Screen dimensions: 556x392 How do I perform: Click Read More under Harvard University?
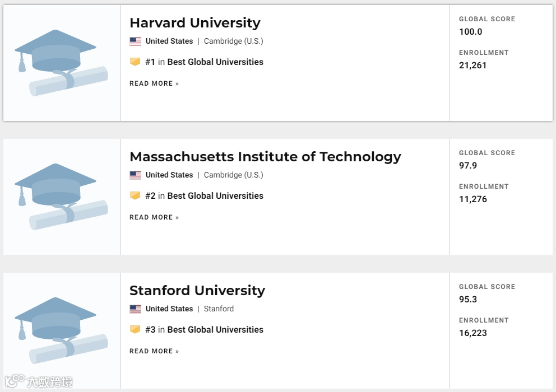click(x=154, y=83)
